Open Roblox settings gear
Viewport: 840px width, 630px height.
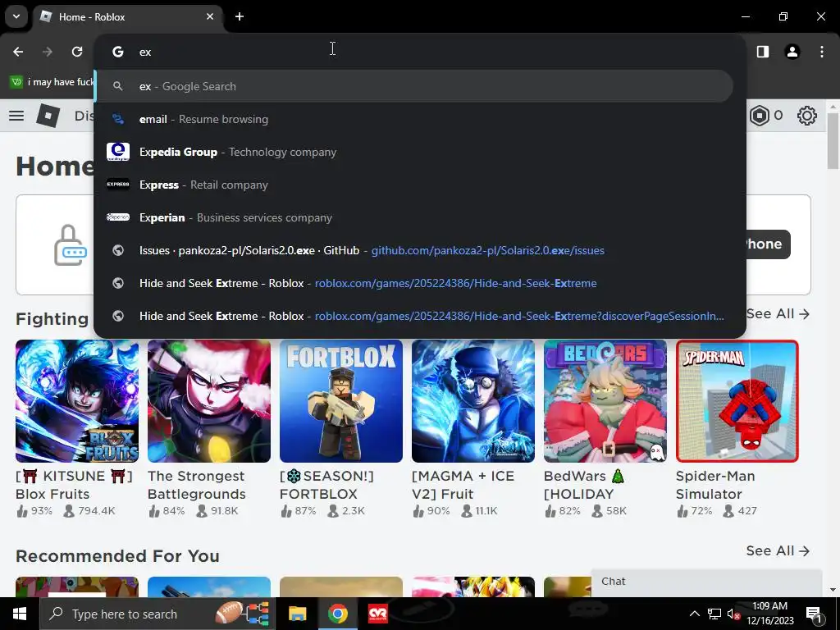(x=807, y=116)
